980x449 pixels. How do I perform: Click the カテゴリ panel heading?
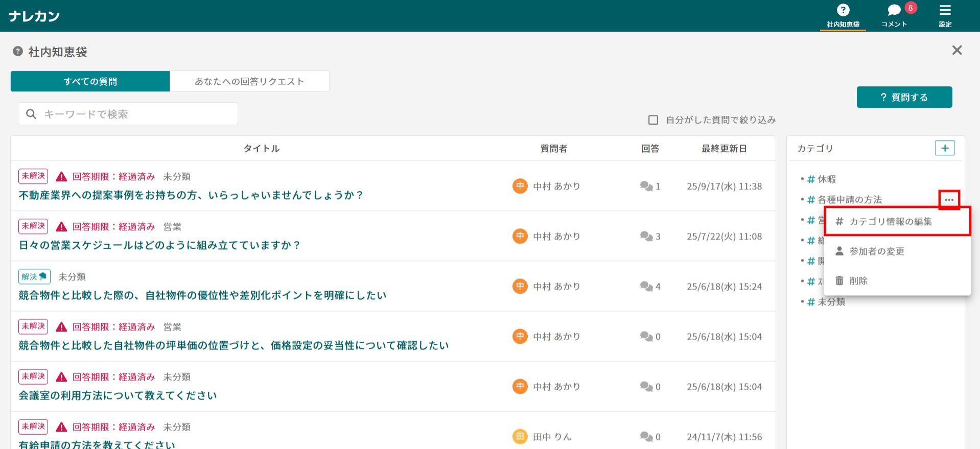(x=815, y=149)
